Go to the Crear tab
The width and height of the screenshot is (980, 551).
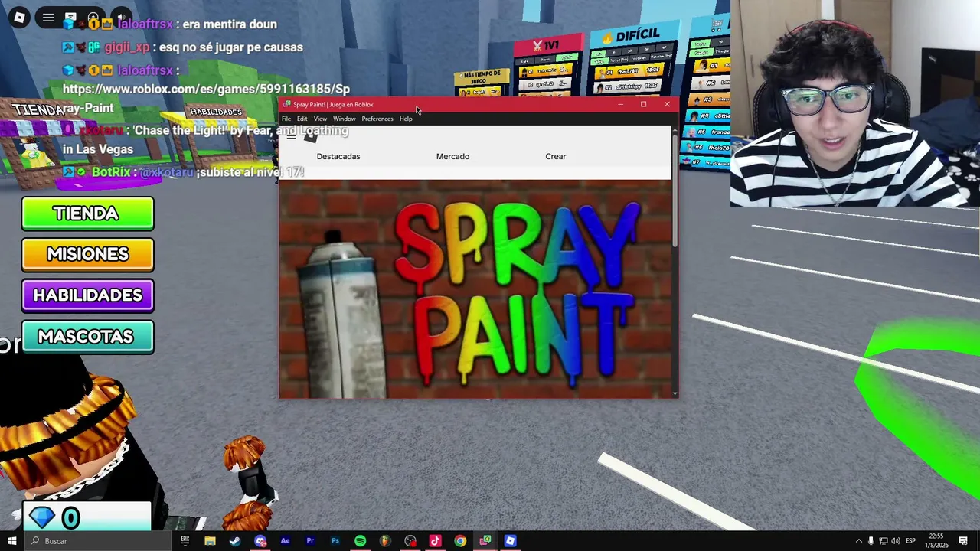coord(556,156)
